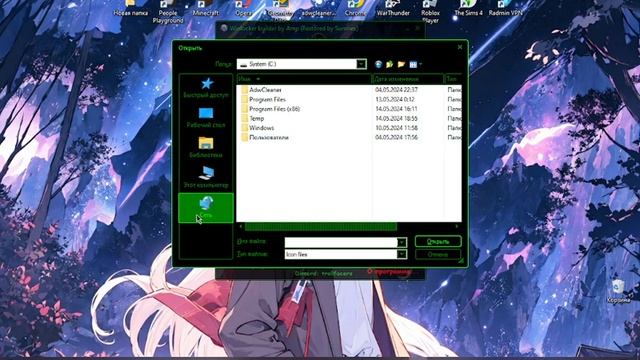Open Библиотеки in the places bar

206,148
